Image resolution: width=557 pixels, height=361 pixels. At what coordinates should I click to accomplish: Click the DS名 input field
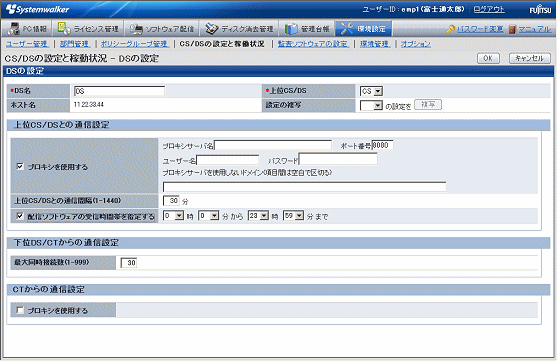[119, 91]
